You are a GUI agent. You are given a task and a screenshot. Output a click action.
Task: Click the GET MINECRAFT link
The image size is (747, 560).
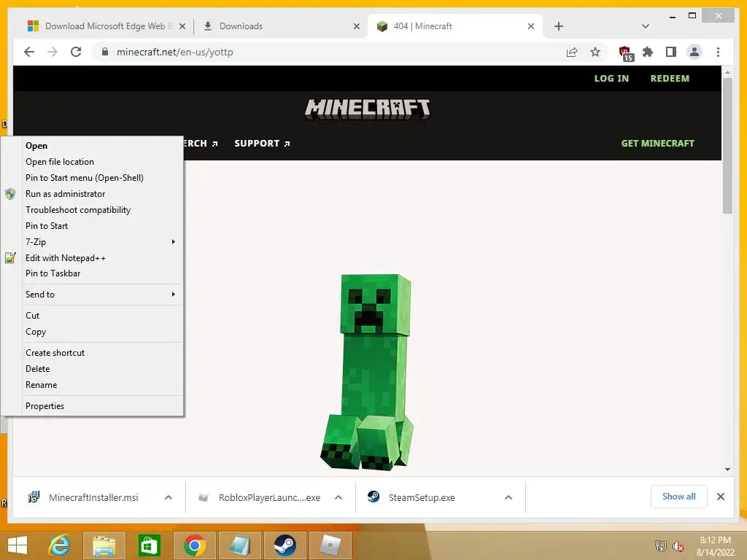657,144
